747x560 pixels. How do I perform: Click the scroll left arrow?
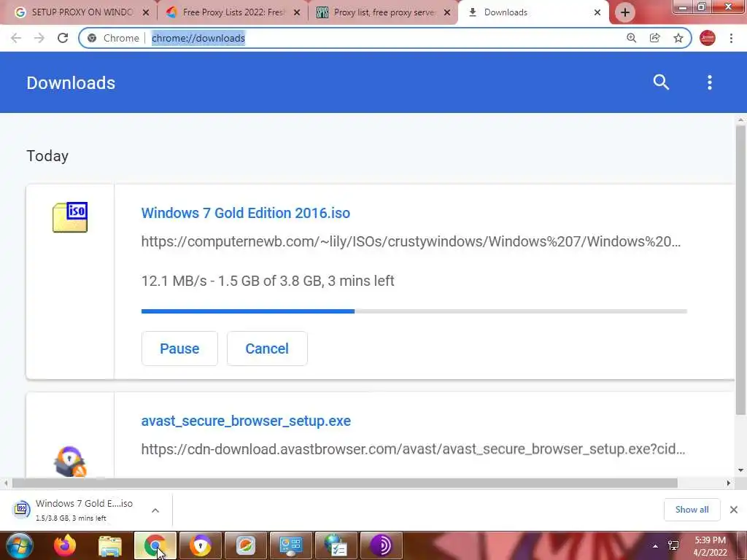(6, 483)
